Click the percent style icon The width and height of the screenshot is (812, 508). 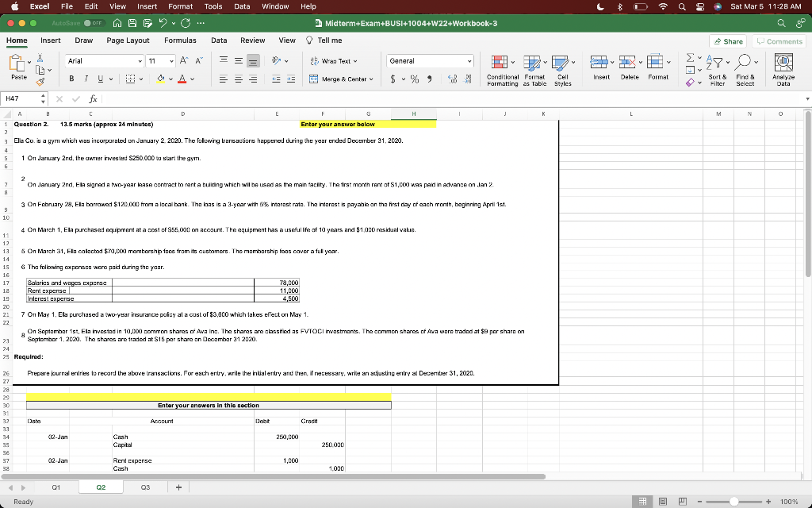click(414, 79)
